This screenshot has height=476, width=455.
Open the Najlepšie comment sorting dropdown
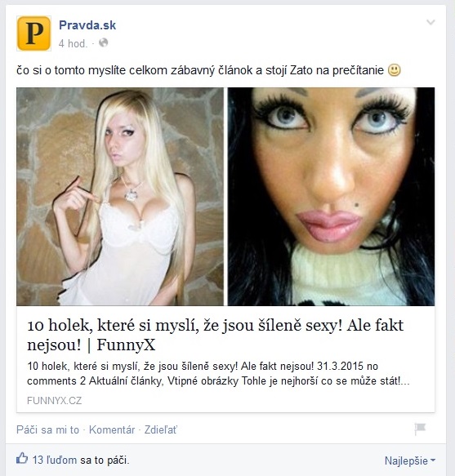pyautogui.click(x=410, y=460)
